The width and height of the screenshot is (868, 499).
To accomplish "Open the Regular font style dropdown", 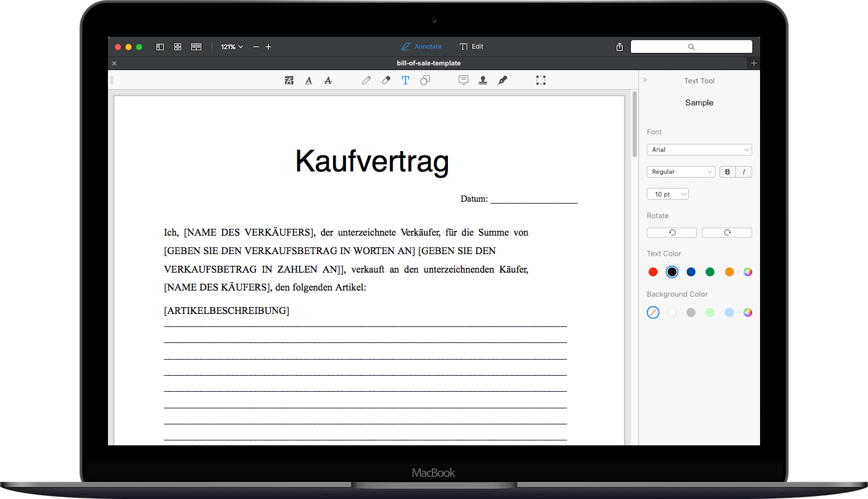I will [x=680, y=172].
